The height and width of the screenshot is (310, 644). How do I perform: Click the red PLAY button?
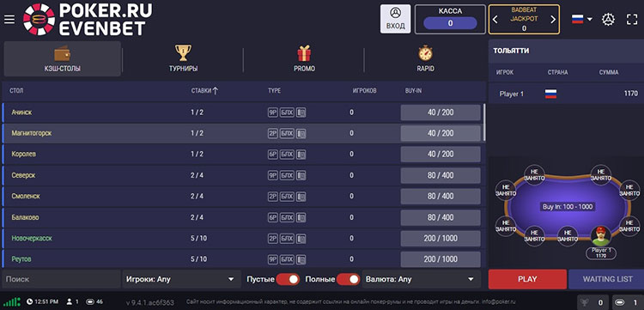click(x=527, y=279)
